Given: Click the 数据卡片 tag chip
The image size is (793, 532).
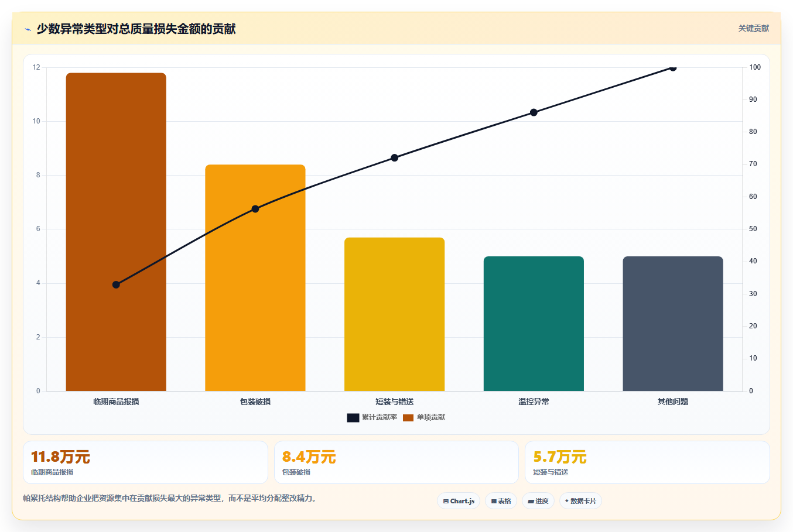Looking at the screenshot, I should tap(580, 501).
